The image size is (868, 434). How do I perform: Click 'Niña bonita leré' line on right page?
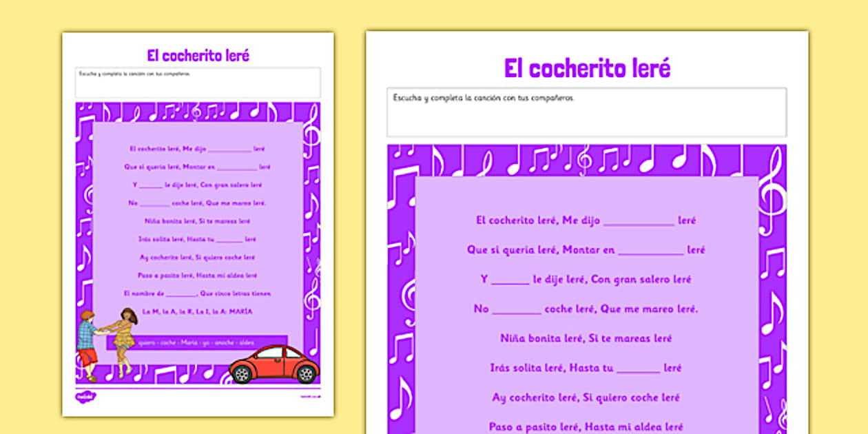pos(586,339)
